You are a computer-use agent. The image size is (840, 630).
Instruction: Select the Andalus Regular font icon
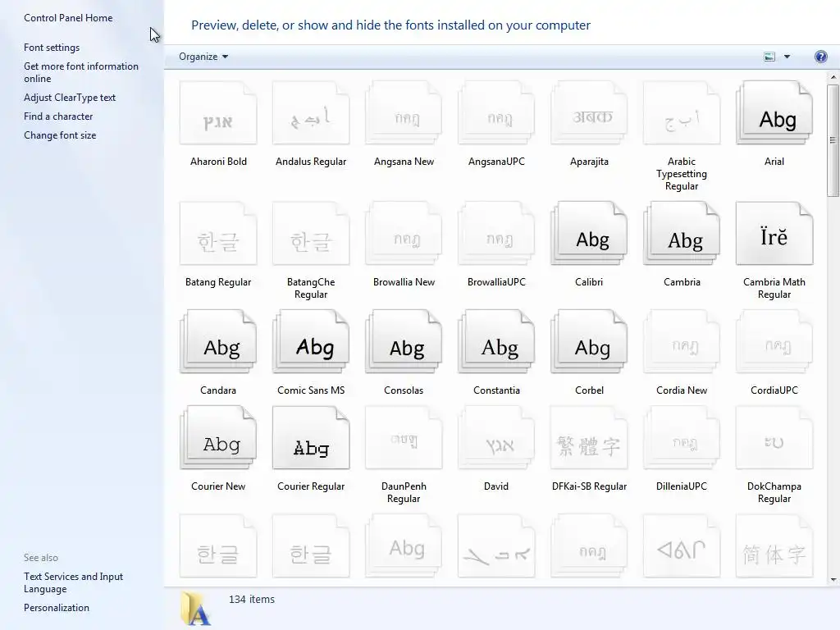point(311,113)
